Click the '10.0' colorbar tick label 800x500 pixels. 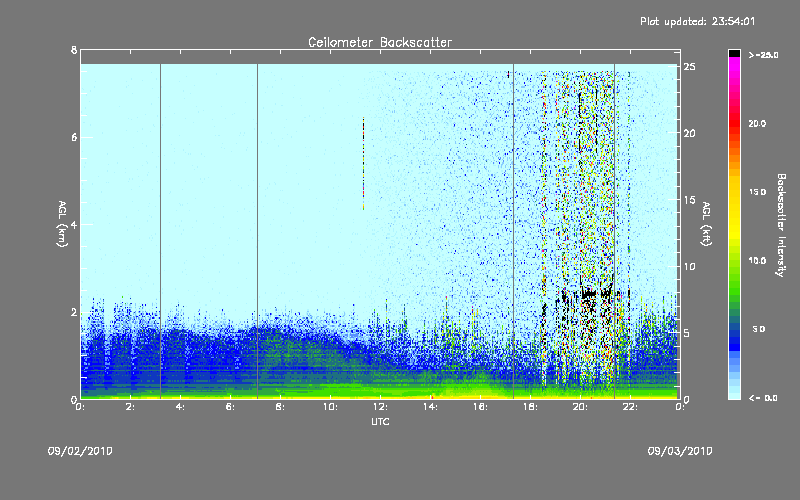coord(757,260)
